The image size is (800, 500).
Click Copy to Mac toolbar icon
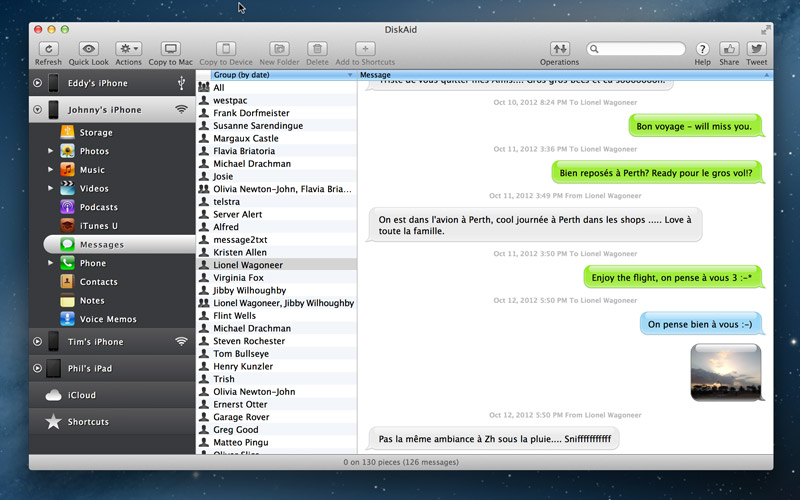[x=171, y=49]
